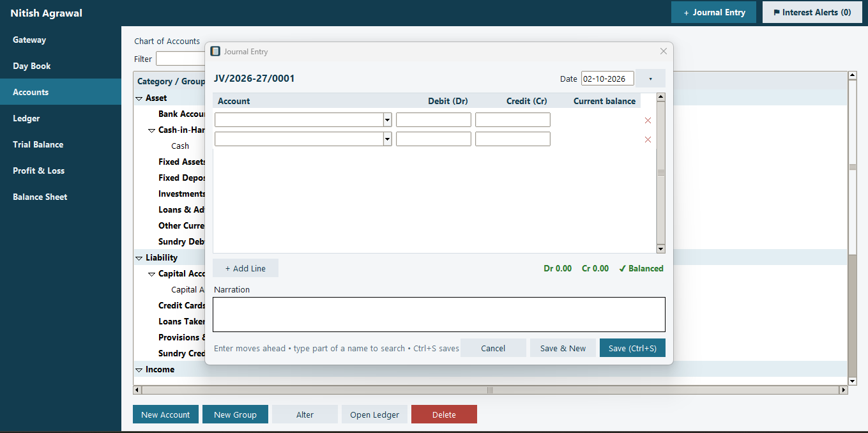Select the Loans Taken group row

[182, 322]
